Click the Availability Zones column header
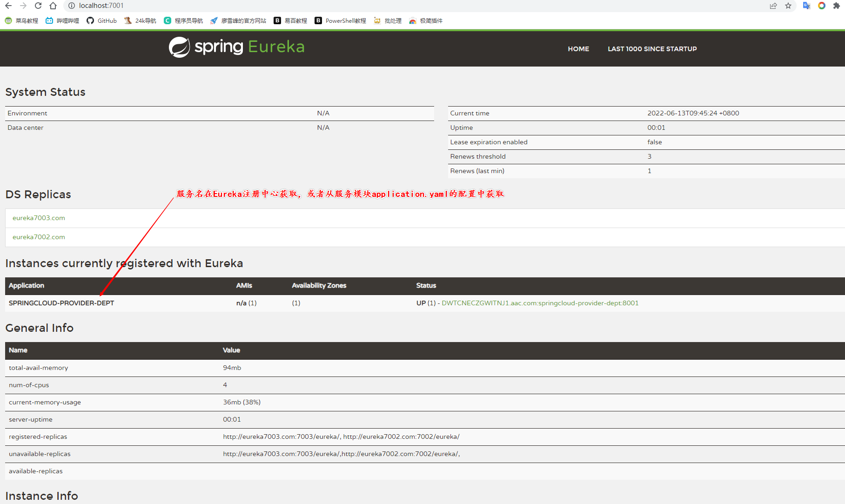The height and width of the screenshot is (504, 845). tap(319, 285)
